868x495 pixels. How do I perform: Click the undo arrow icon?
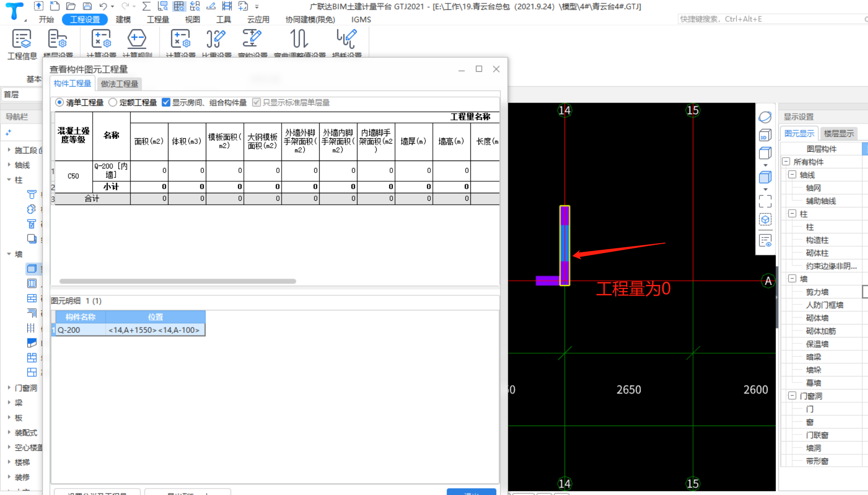[103, 6]
